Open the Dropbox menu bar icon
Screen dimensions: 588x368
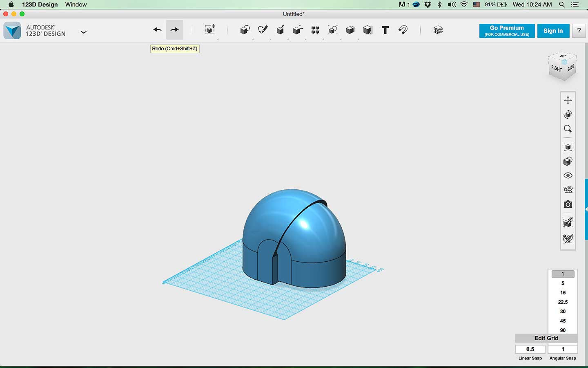428,4
